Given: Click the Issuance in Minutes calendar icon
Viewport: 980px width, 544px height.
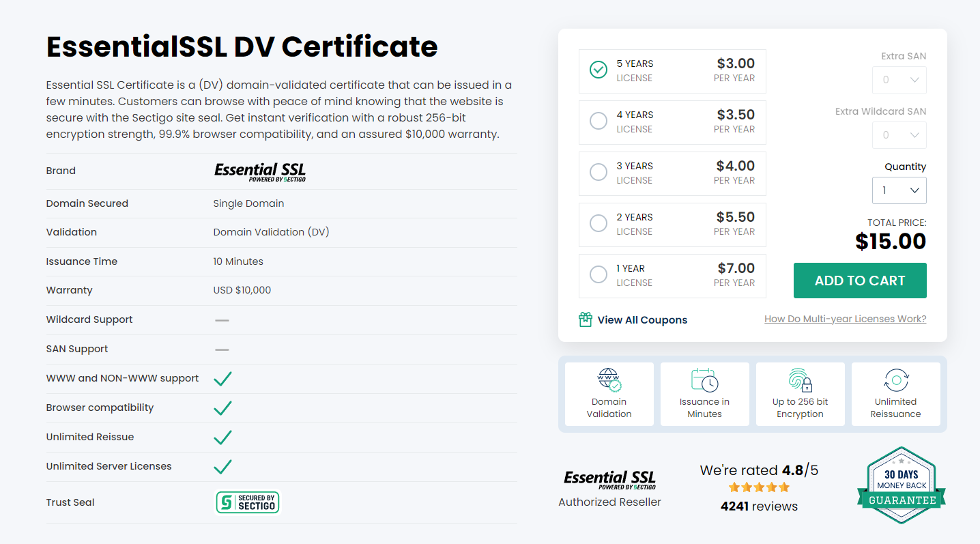Looking at the screenshot, I should point(704,380).
